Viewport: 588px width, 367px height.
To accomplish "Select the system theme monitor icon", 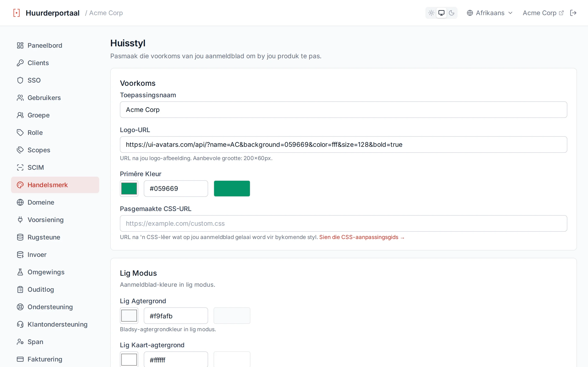I will click(441, 13).
